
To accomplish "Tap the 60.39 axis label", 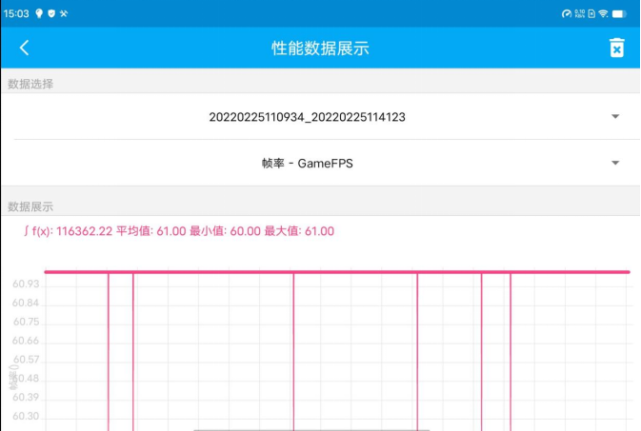I will tap(26, 397).
